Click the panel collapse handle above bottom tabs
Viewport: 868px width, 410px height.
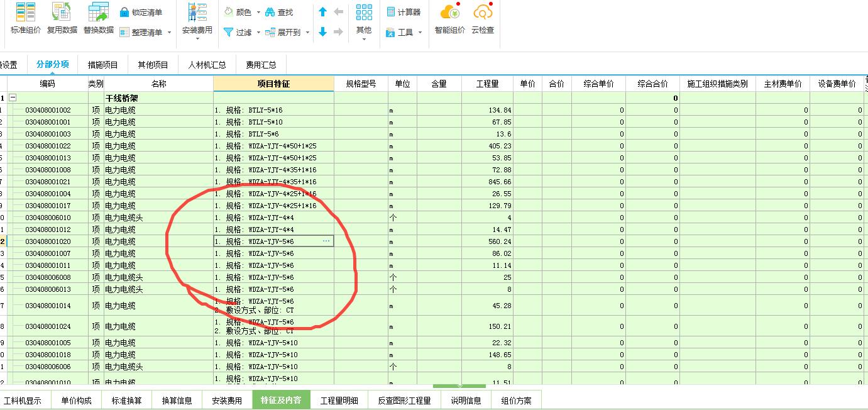click(459, 385)
